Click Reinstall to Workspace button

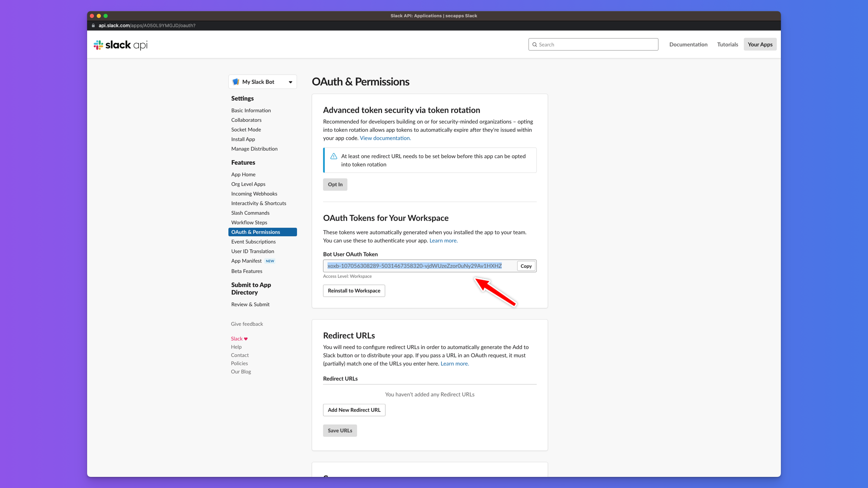click(x=354, y=291)
